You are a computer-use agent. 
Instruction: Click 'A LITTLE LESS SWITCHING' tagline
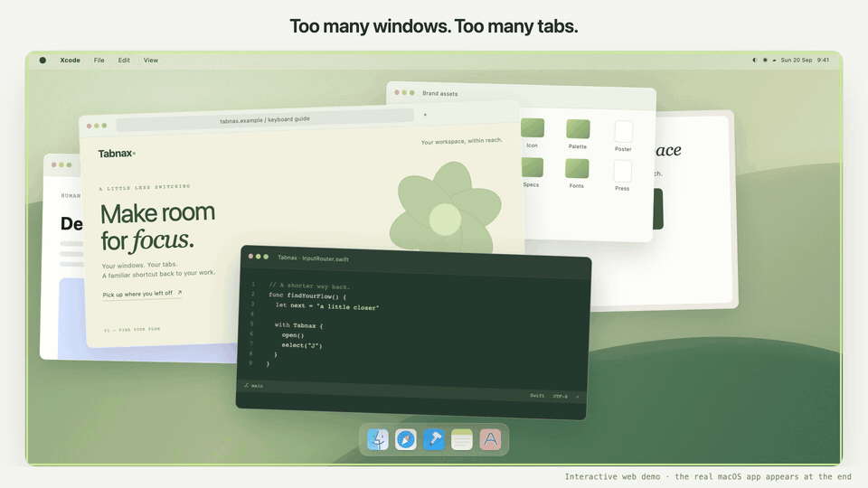click(145, 188)
